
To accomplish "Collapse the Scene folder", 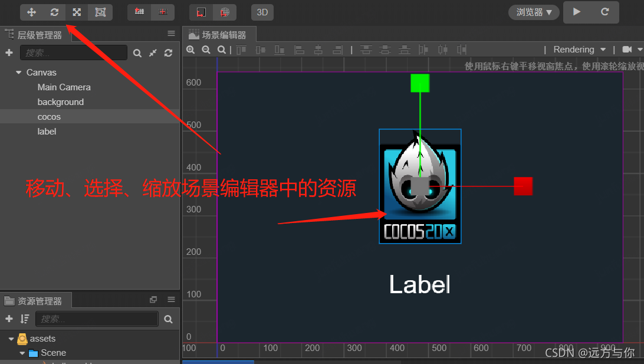I will (x=22, y=353).
